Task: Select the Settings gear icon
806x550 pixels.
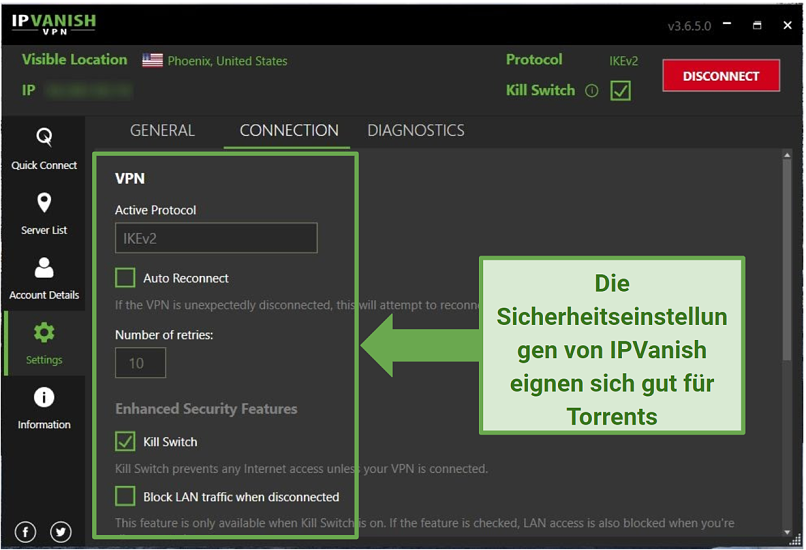Action: click(x=44, y=333)
